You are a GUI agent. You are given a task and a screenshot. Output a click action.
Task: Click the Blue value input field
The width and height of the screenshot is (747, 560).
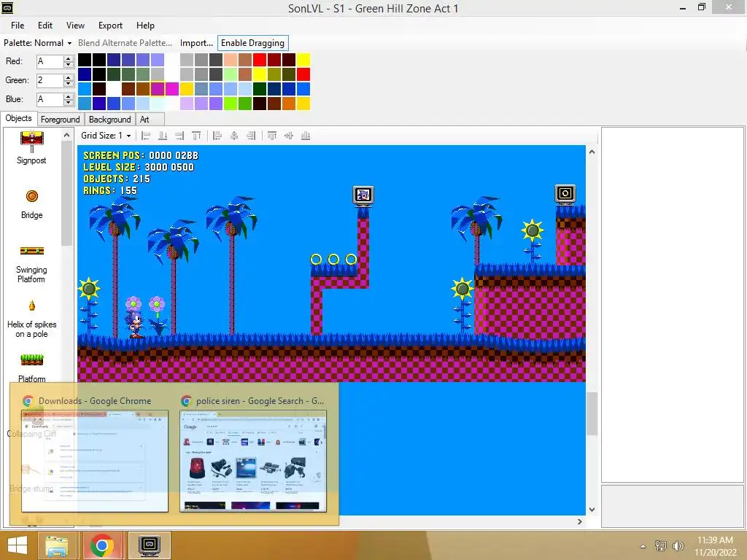tap(50, 99)
